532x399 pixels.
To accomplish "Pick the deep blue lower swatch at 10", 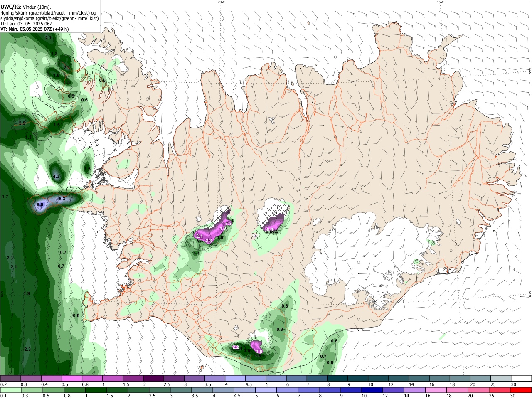I will point(372,390).
